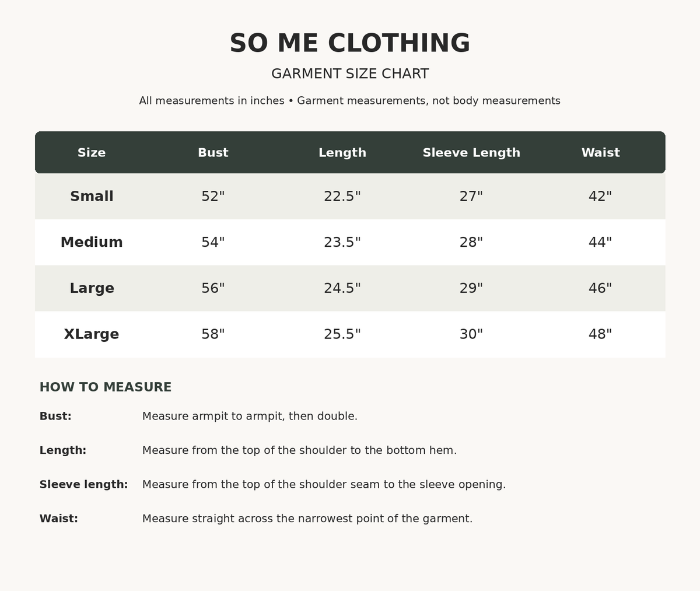Select the Waist: measuring instruction text
This screenshot has height=591, width=700.
307,519
